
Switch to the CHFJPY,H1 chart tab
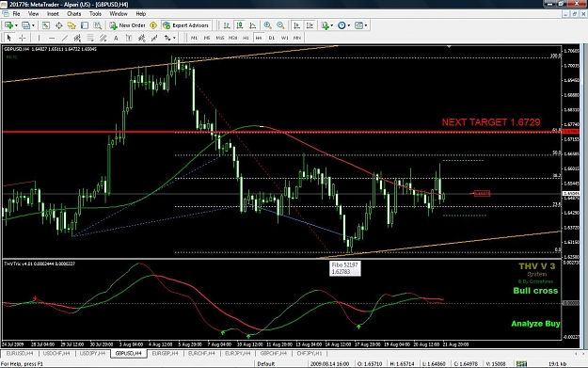pyautogui.click(x=310, y=353)
